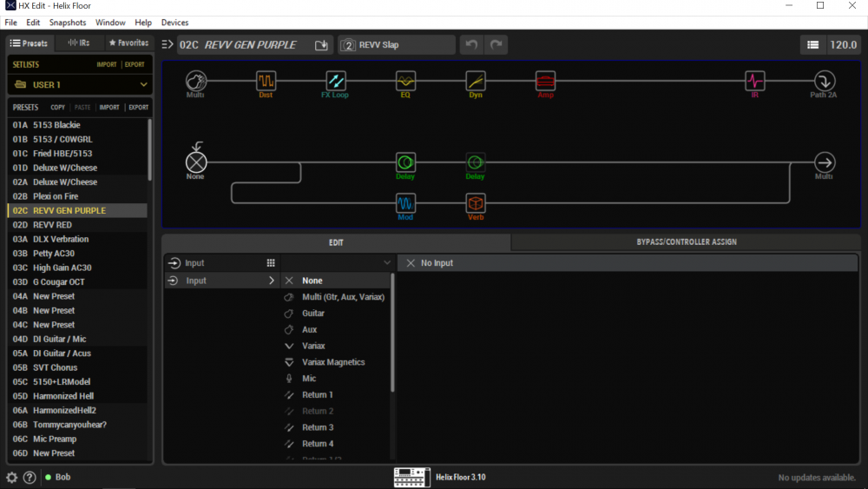Open preferences gear icon
Image resolution: width=868 pixels, height=489 pixels.
pyautogui.click(x=11, y=477)
